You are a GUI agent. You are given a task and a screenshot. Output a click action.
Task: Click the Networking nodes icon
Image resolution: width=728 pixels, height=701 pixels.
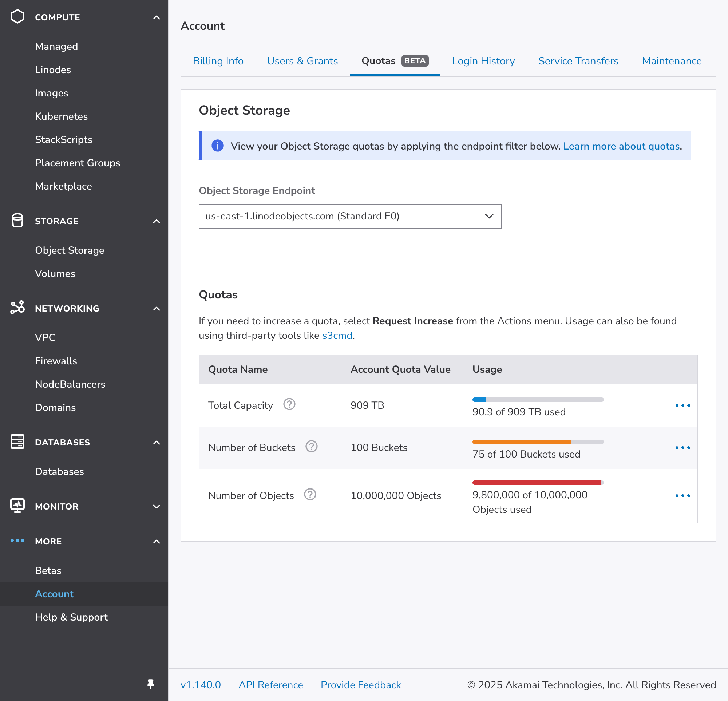pos(17,308)
